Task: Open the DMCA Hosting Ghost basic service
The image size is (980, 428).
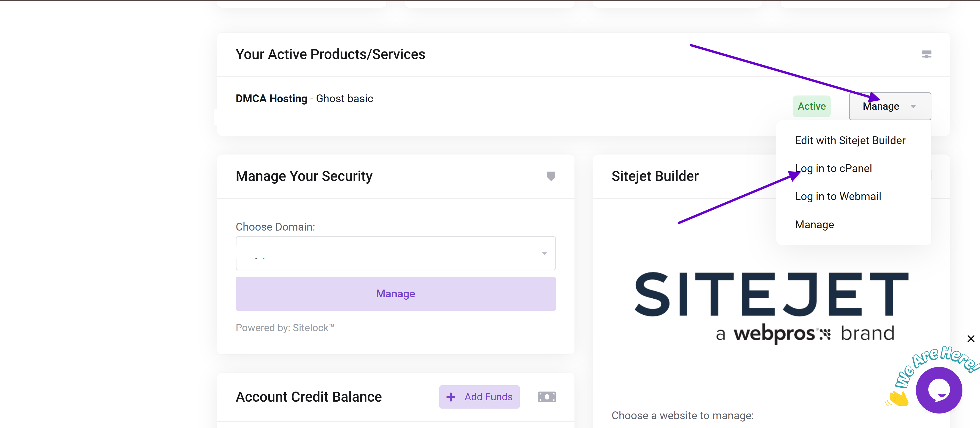Action: [304, 99]
